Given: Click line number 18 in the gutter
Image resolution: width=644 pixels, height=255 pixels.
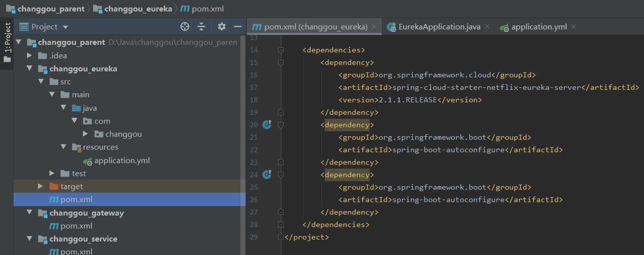Looking at the screenshot, I should coord(253,100).
